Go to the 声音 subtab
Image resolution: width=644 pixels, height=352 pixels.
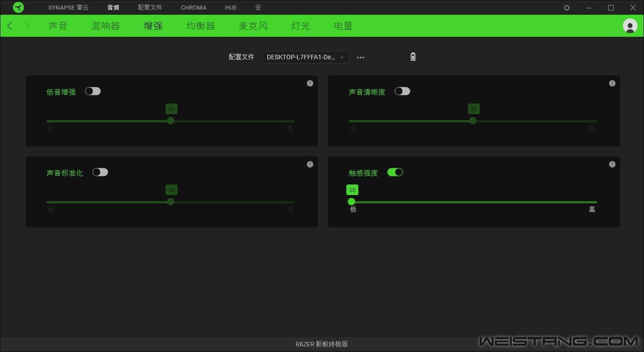coord(58,26)
